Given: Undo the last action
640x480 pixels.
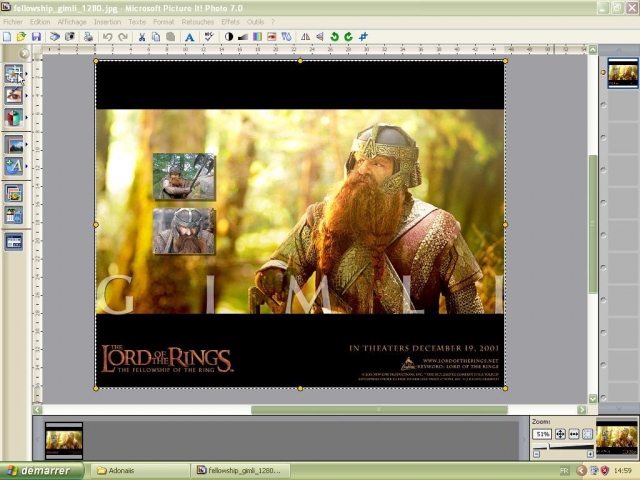Looking at the screenshot, I should [x=107, y=37].
